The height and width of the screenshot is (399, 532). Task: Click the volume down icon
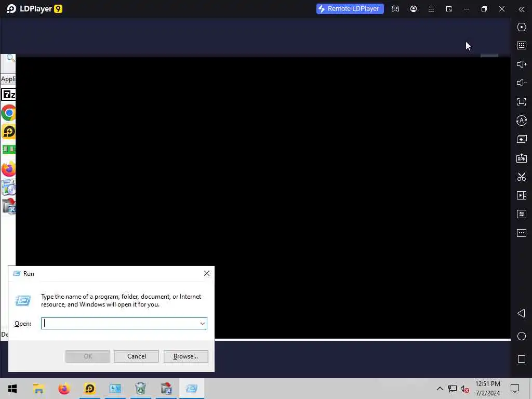(522, 83)
